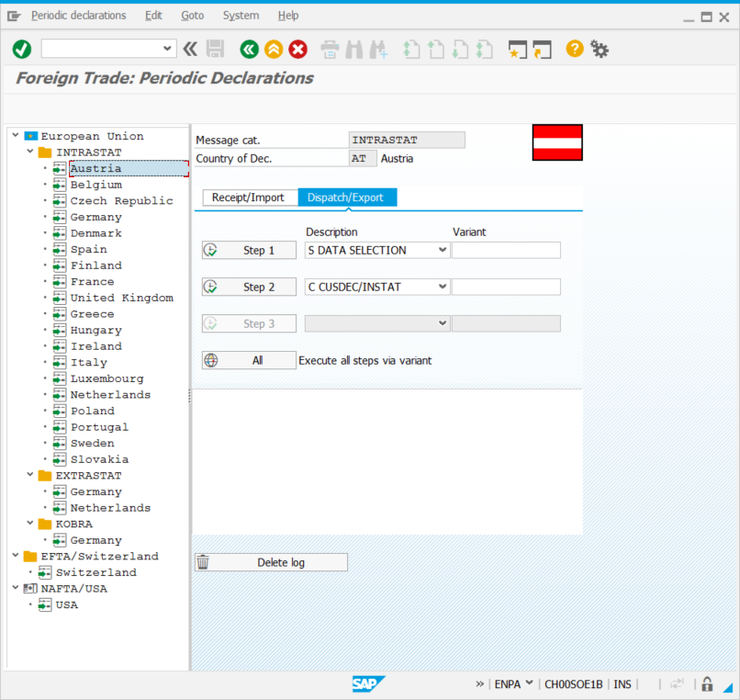Switch to the Receipt/Import tab
Viewport: 740px width, 700px height.
(250, 198)
